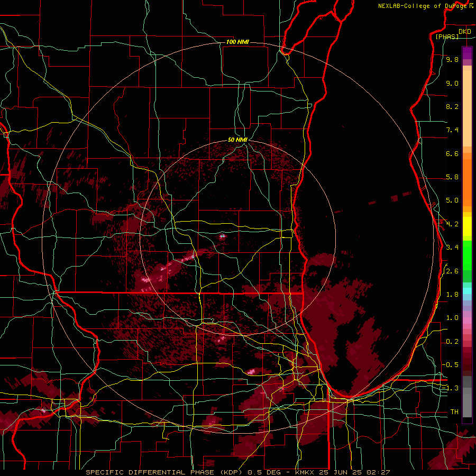Pick the yellow band of the color scale
The width and height of the screenshot is (476, 476).
[467, 226]
